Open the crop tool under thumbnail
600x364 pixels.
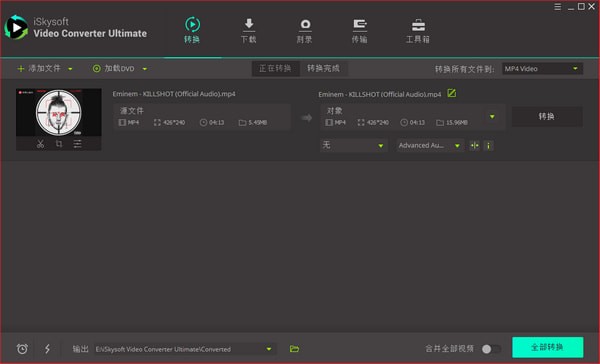click(59, 144)
